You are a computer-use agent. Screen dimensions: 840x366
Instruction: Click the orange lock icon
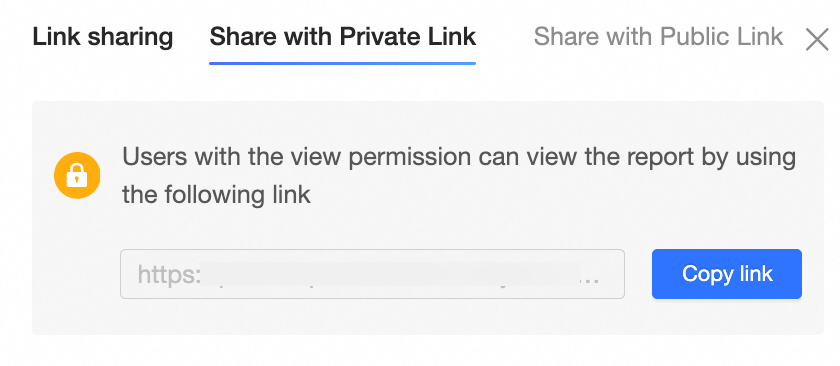77,175
